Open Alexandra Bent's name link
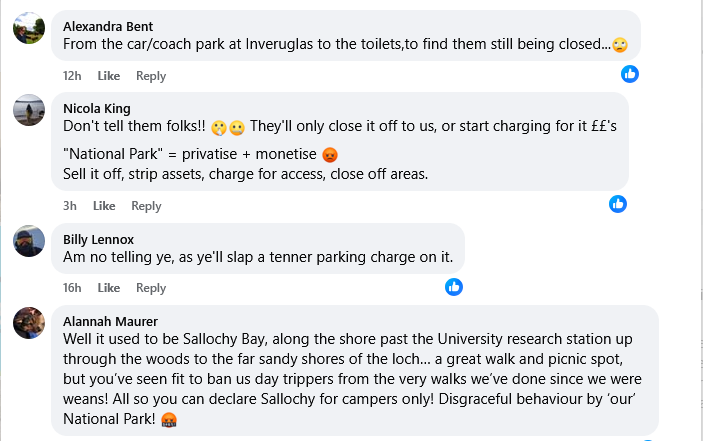 (x=108, y=26)
